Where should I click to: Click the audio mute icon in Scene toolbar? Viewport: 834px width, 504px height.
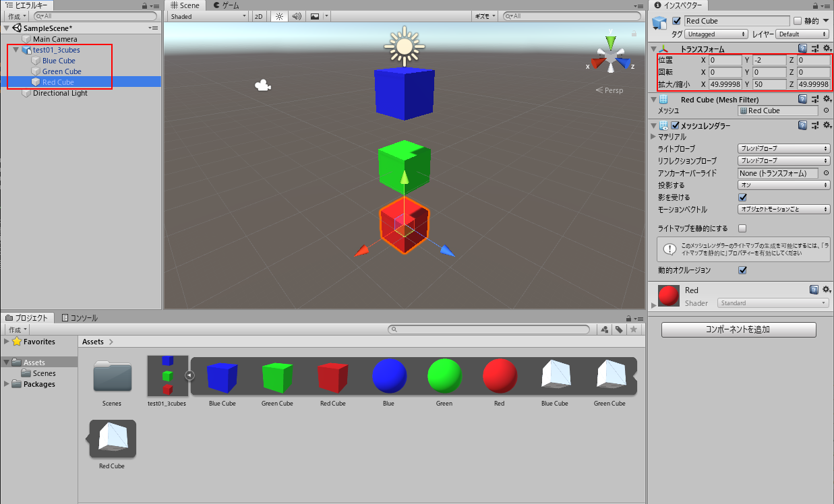pos(297,16)
